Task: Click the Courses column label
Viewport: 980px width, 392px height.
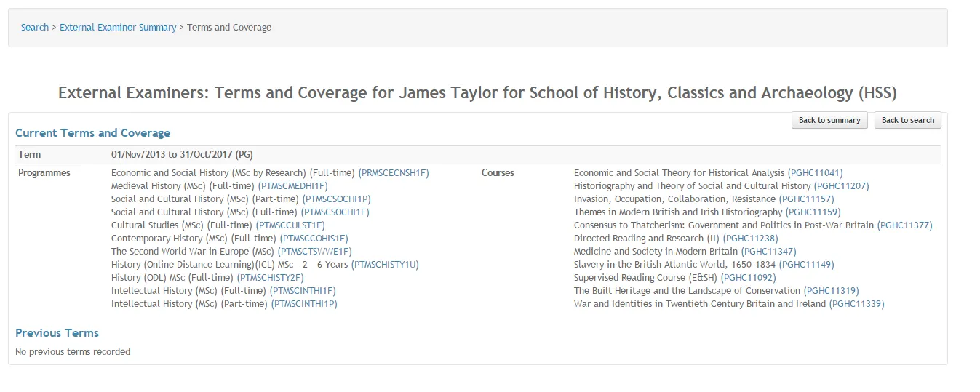Action: (x=498, y=173)
